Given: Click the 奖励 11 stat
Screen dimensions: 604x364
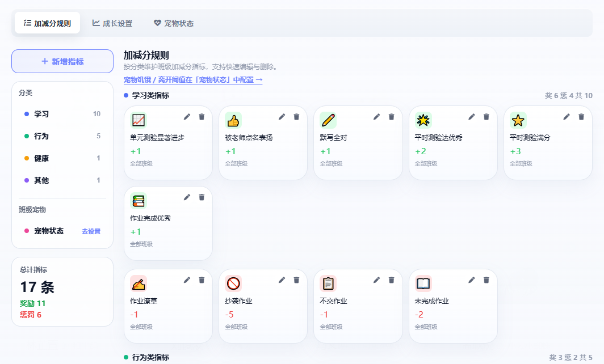Looking at the screenshot, I should click(x=33, y=303).
